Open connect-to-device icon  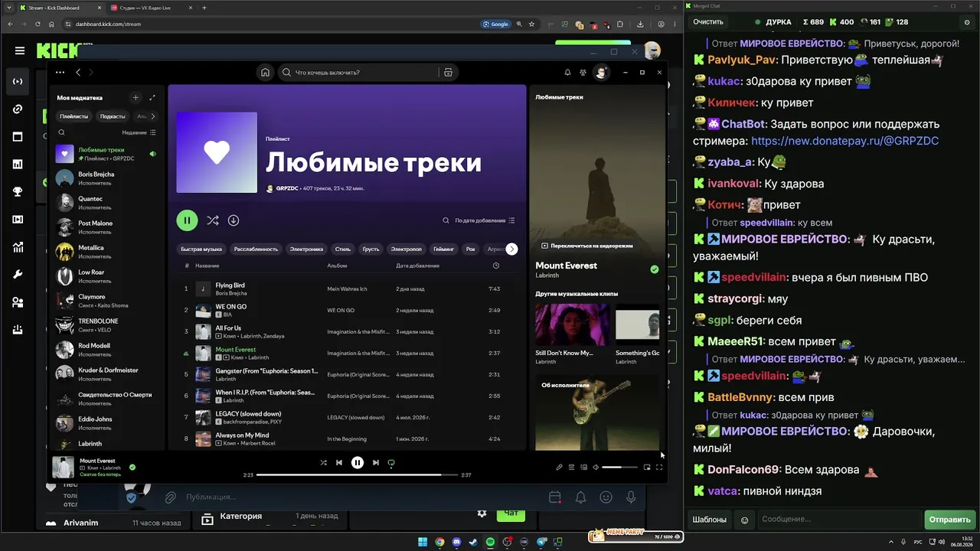point(583,467)
